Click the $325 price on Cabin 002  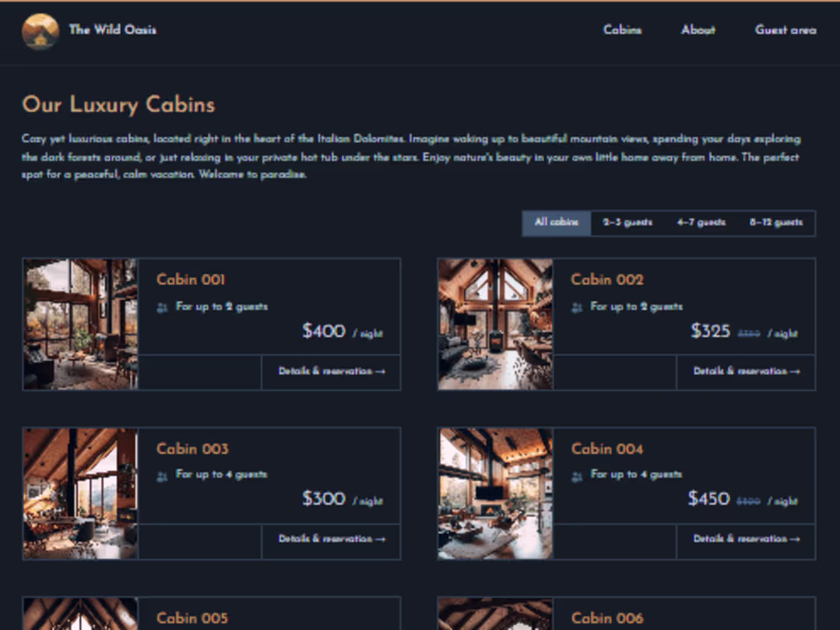tap(710, 331)
